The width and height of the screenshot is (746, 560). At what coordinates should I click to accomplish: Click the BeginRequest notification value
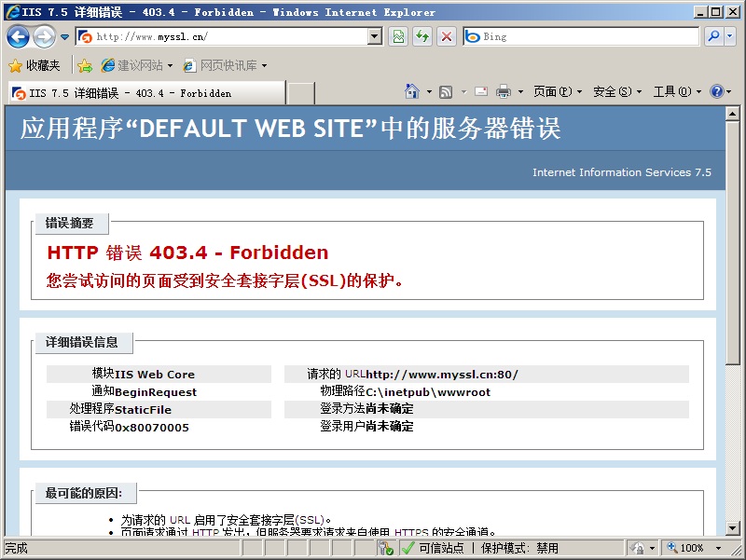[156, 391]
